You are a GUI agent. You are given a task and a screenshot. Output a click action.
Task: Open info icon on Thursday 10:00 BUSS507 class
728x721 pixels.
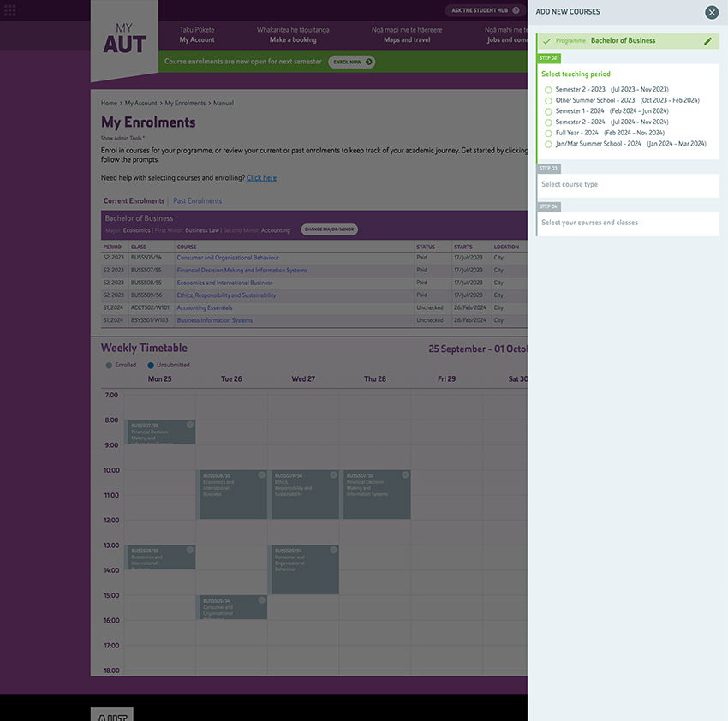click(x=405, y=474)
